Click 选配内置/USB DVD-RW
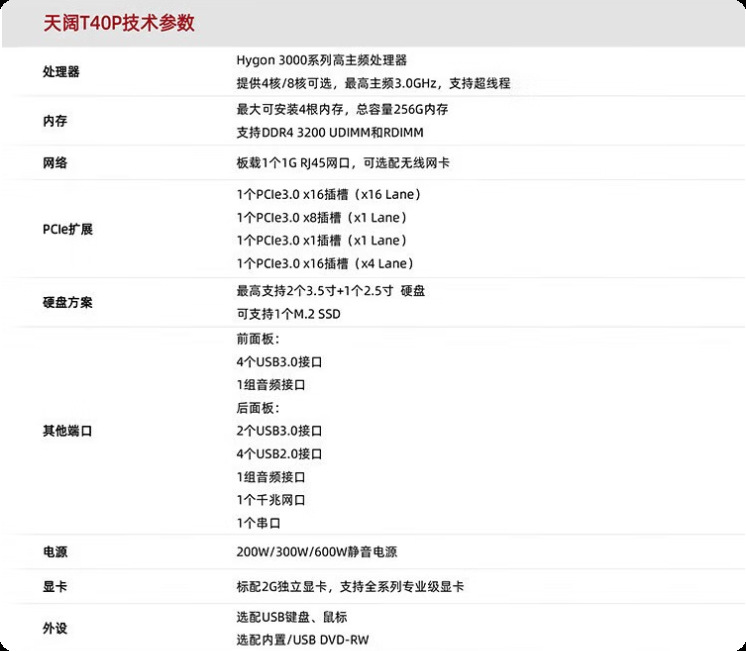This screenshot has width=746, height=651. tap(303, 640)
